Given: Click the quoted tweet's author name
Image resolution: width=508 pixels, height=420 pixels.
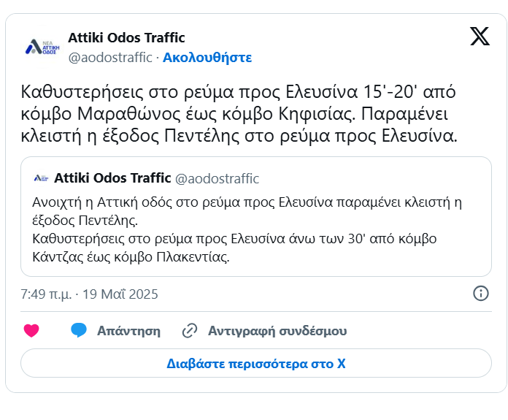Looking at the screenshot, I should coord(112,178).
